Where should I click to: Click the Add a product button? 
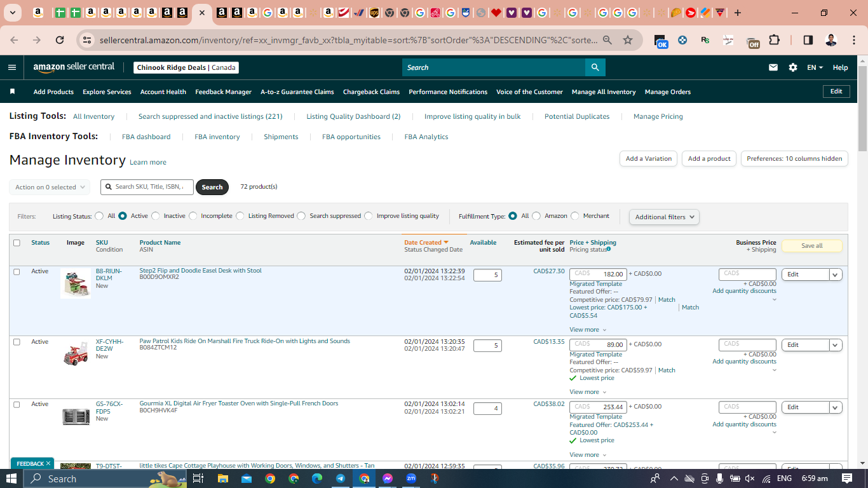pos(709,159)
